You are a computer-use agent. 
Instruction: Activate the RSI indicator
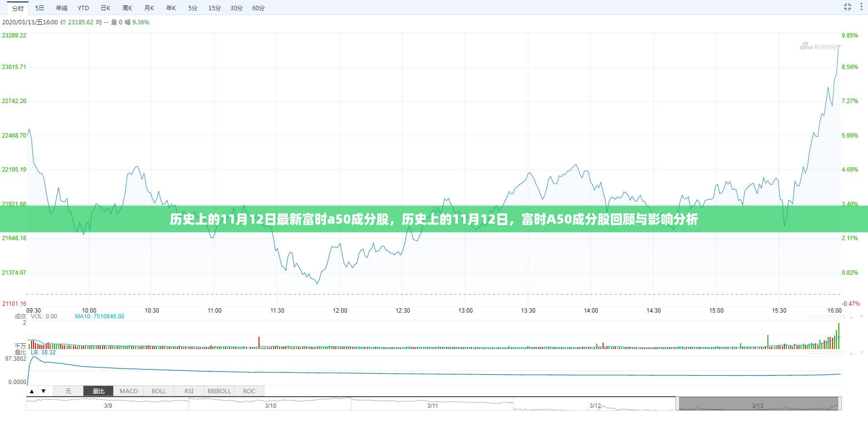(189, 391)
